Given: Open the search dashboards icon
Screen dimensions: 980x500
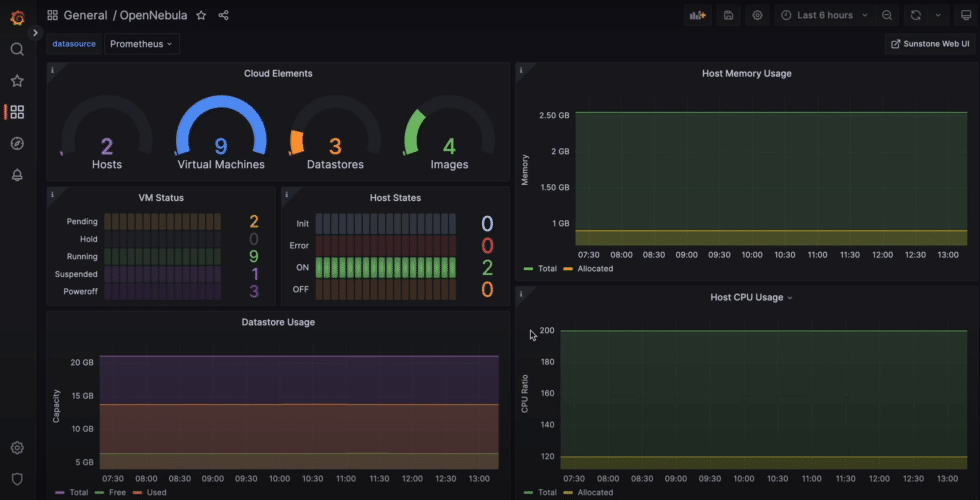Looking at the screenshot, I should [18, 49].
